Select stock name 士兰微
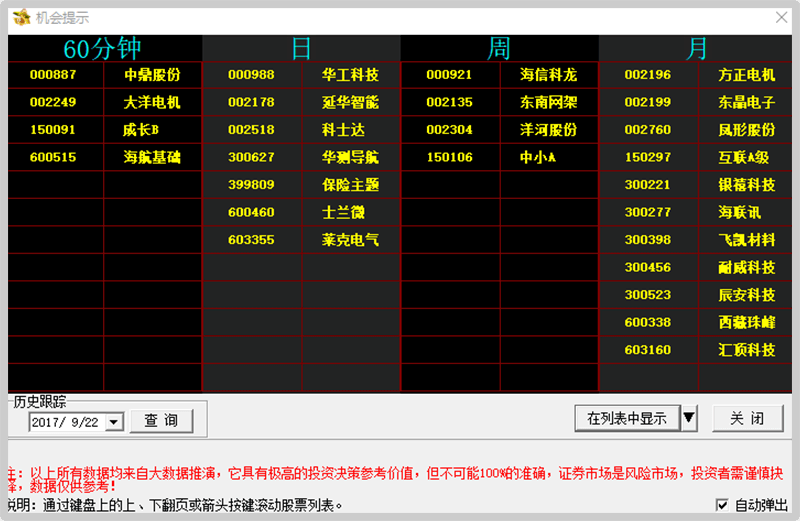Screen dimensions: 800x521 click(x=343, y=213)
